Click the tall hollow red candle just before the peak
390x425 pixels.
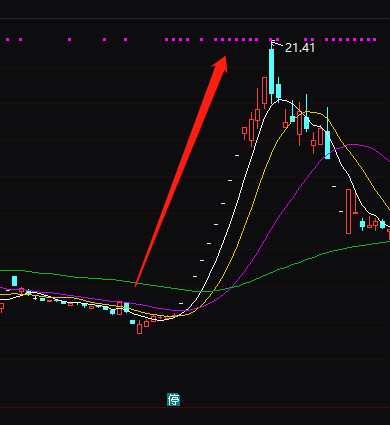264,91
